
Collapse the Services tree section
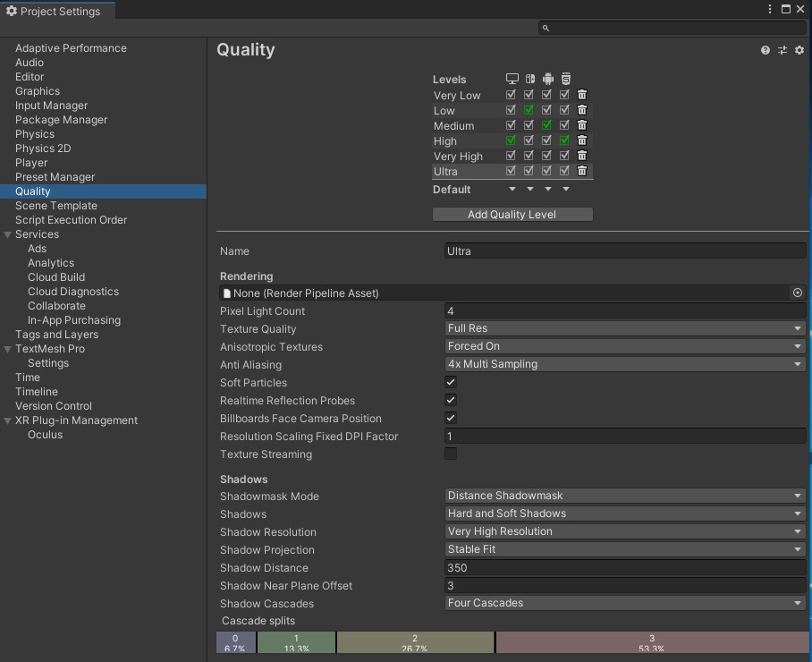pyautogui.click(x=8, y=234)
